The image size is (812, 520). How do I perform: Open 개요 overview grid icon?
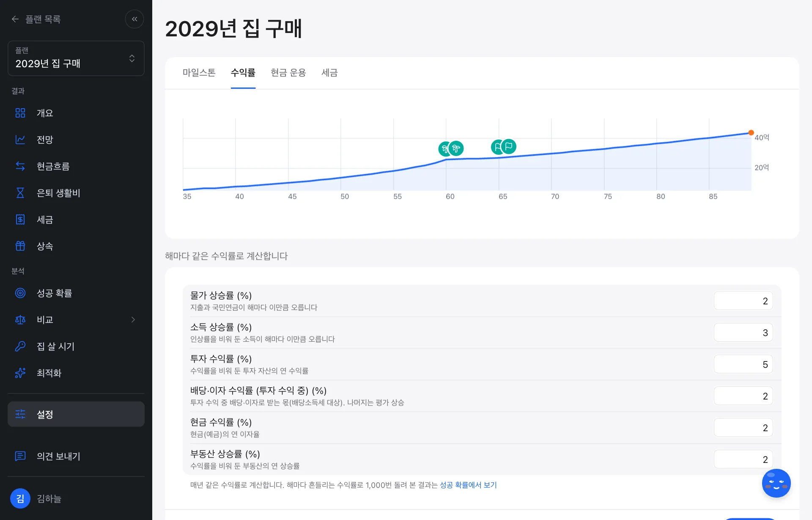click(x=20, y=113)
